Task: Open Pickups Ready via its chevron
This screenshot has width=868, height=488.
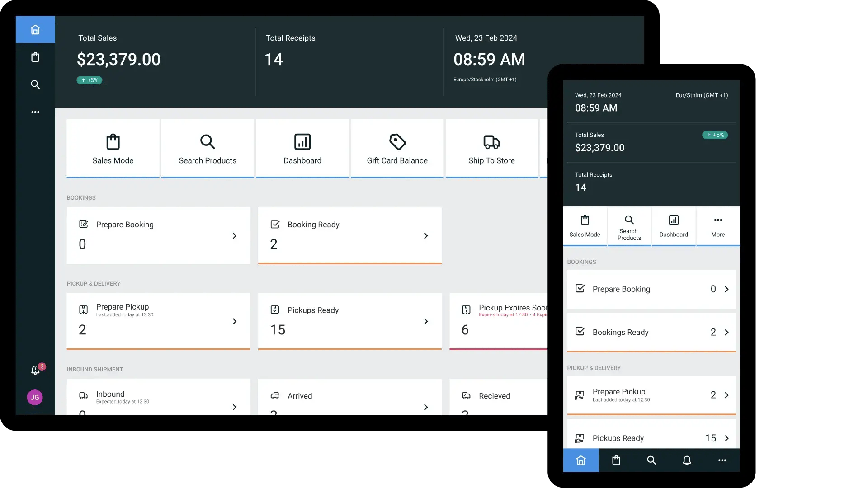Action: (425, 321)
